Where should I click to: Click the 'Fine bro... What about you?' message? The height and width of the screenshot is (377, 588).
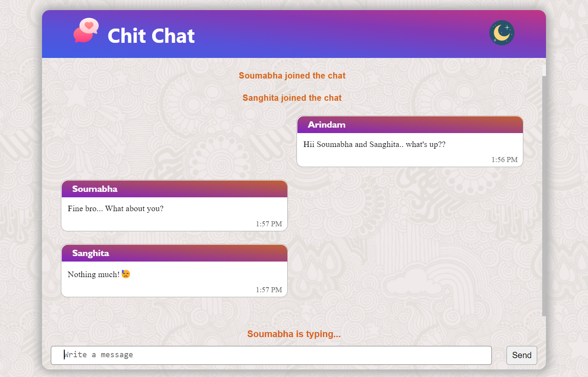pos(115,209)
